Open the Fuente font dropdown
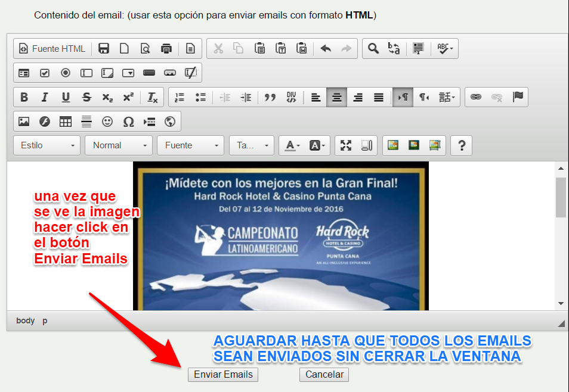Viewport: 569px width, 392px height. click(190, 145)
